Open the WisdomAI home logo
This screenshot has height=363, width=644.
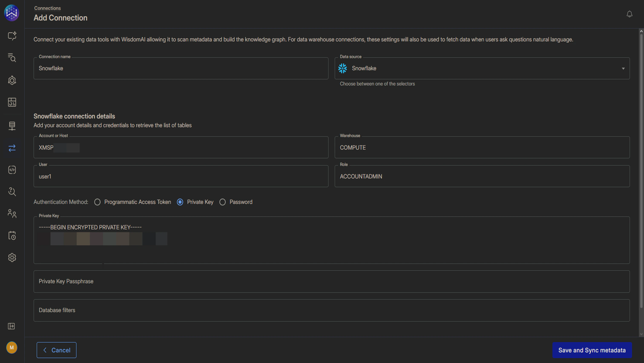click(x=12, y=13)
